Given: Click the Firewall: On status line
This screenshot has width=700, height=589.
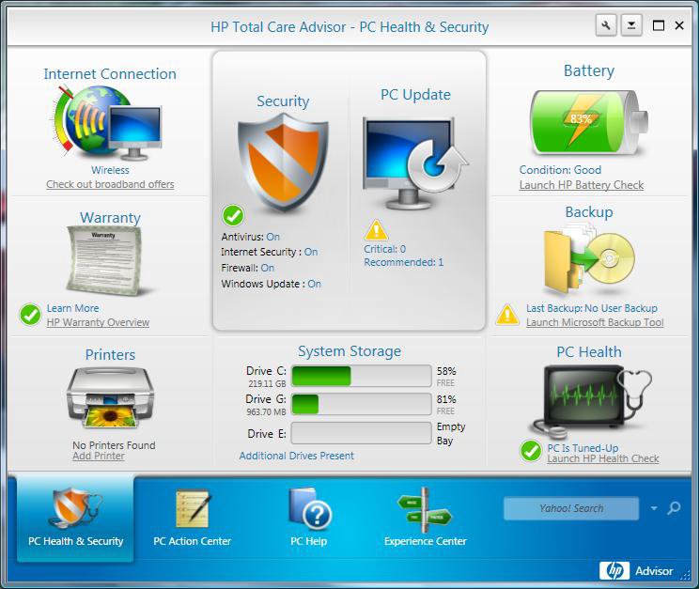Looking at the screenshot, I should pyautogui.click(x=248, y=268).
